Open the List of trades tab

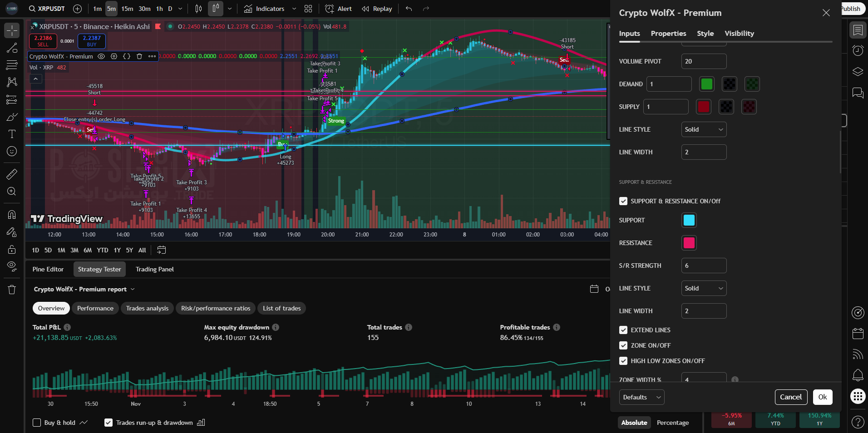(x=281, y=308)
